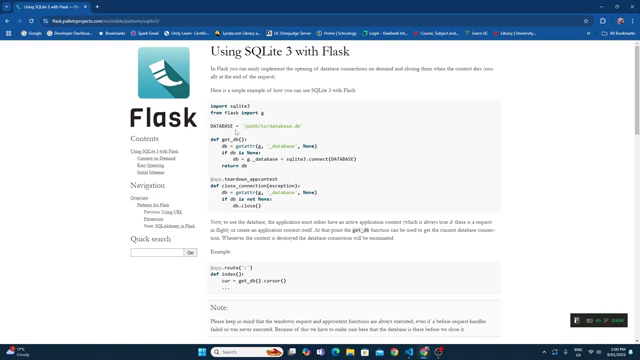Go to Next: SQLAlchemy in Flask
The width and height of the screenshot is (640, 360).
(x=169, y=226)
